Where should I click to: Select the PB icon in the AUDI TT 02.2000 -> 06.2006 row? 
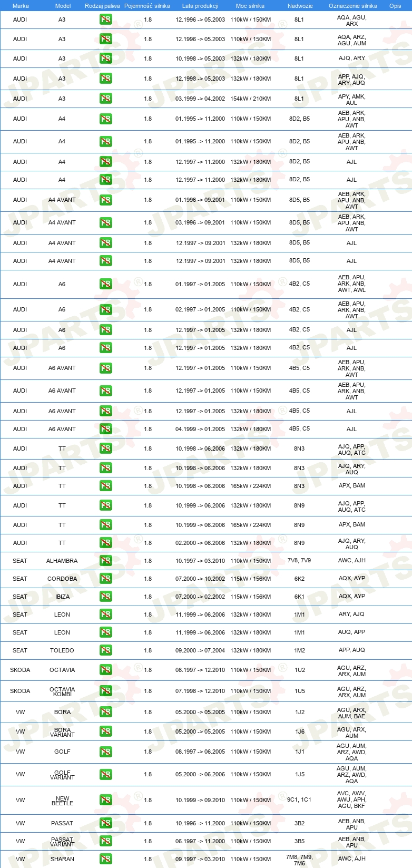coord(106,543)
